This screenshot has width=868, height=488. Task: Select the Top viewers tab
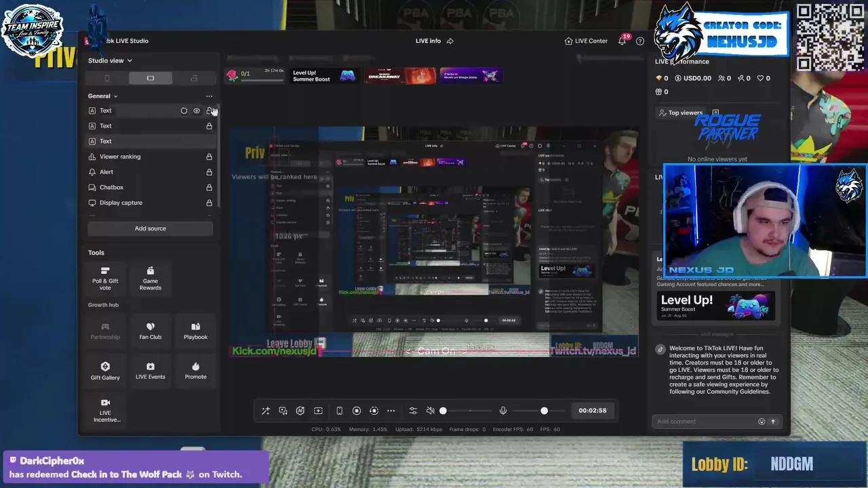[680, 113]
